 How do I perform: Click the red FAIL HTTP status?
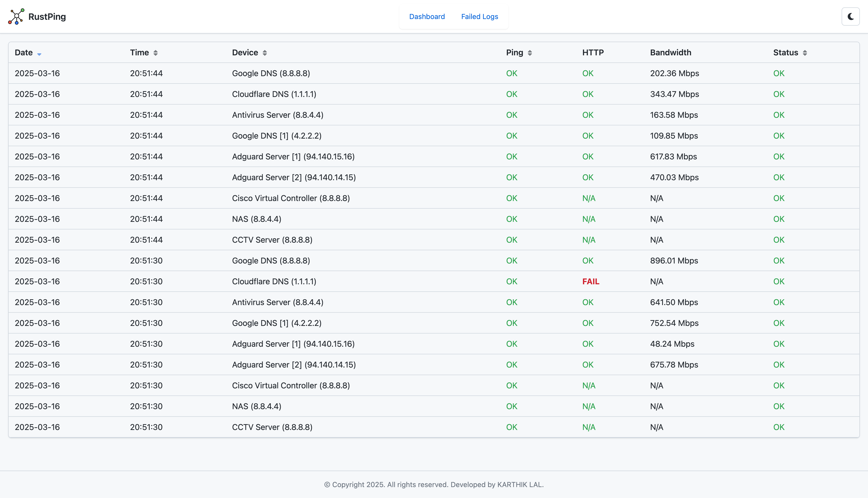[x=591, y=281]
